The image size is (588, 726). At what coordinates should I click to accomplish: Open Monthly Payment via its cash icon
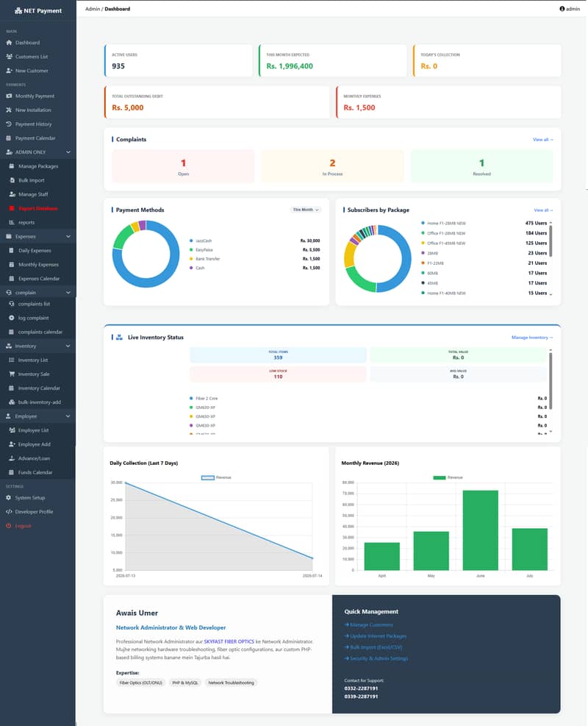[x=9, y=96]
